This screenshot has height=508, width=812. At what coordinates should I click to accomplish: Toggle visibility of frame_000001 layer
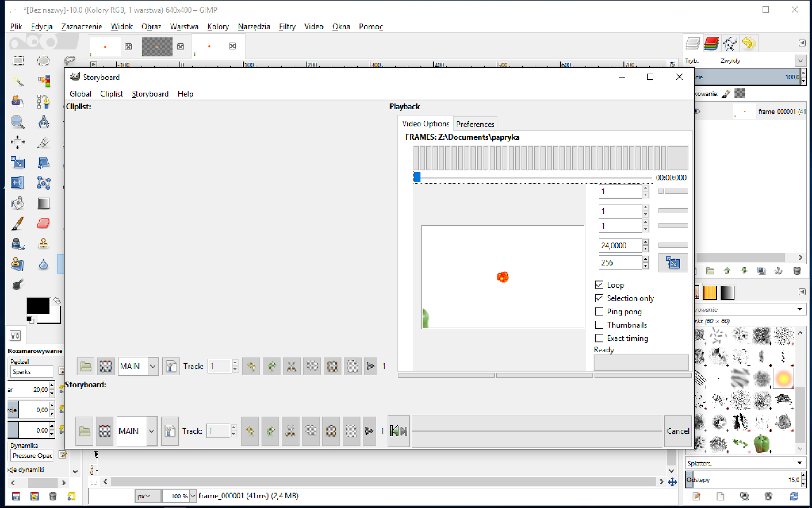(x=697, y=111)
